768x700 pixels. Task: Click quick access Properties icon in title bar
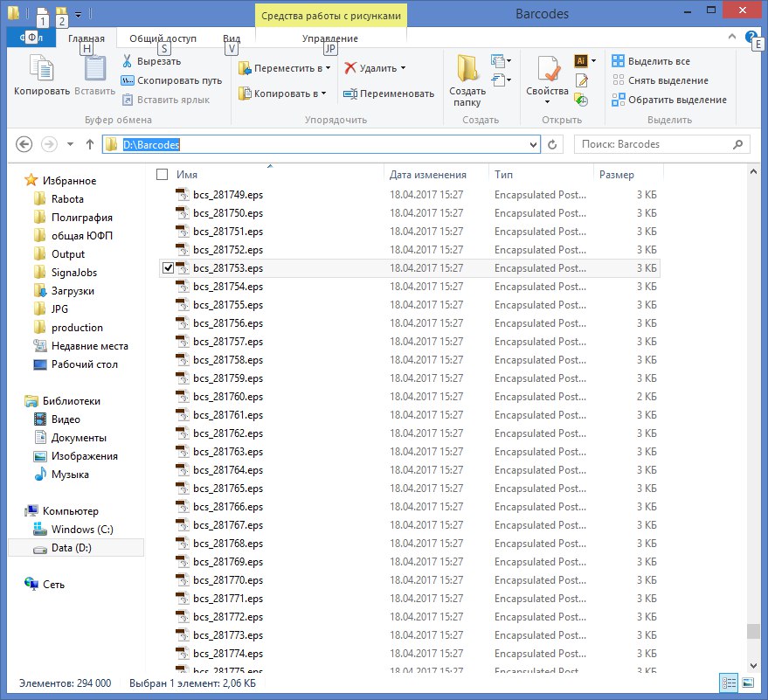tap(43, 14)
